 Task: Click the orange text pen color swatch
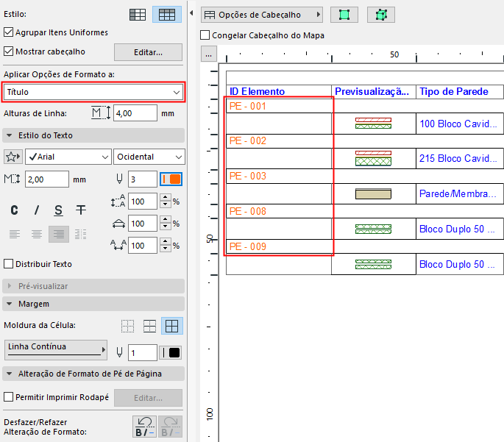[171, 179]
